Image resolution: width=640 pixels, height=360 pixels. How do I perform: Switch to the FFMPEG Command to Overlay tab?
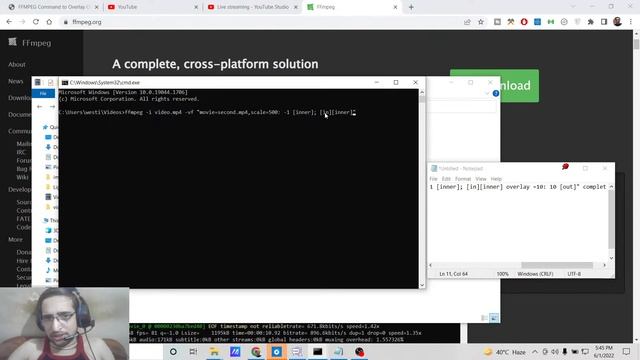pos(53,7)
